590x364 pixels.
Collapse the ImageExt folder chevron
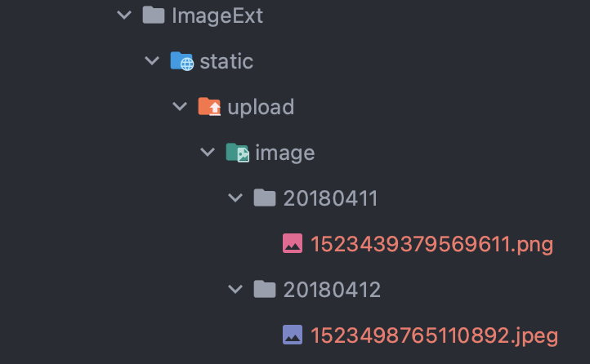tap(124, 16)
